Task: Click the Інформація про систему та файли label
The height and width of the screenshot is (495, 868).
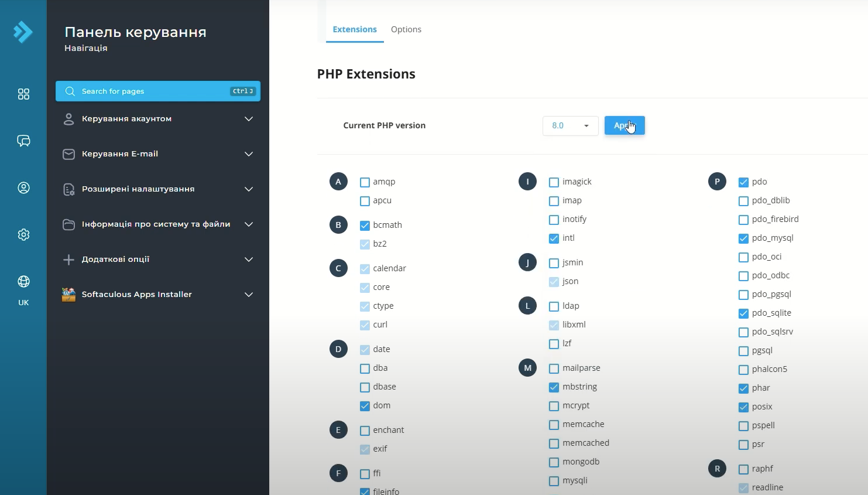Action: (156, 224)
